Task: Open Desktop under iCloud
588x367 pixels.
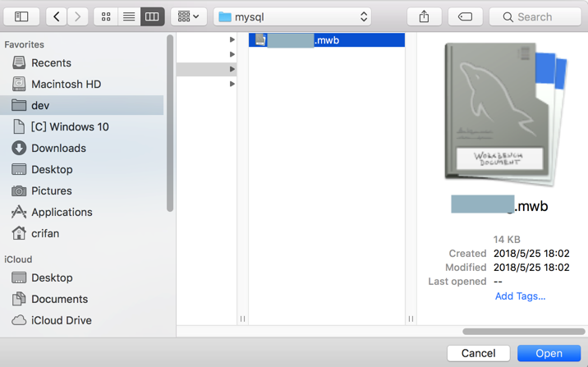Action: (x=82, y=278)
